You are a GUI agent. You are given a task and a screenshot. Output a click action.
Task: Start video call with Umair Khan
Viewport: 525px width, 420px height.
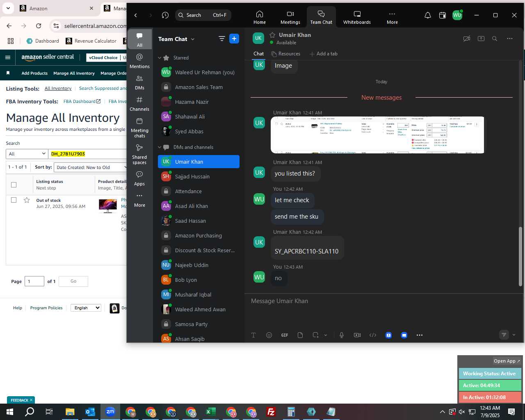point(466,39)
